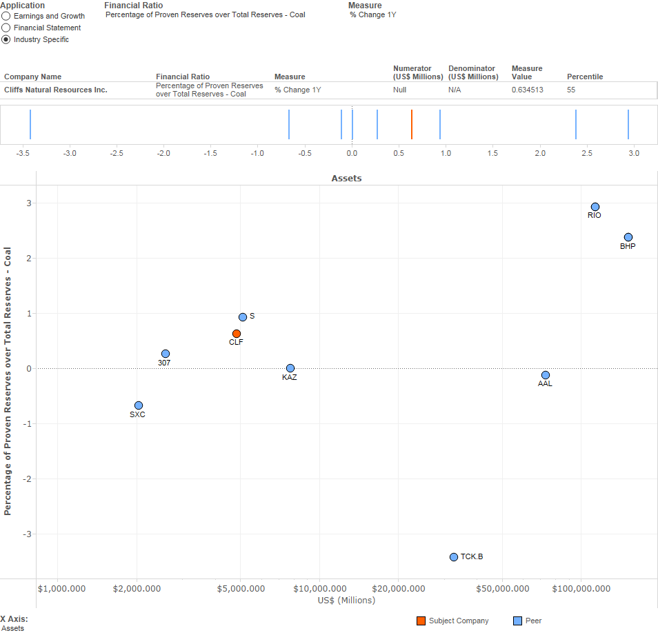The height and width of the screenshot is (644, 658).
Task: Click the Measure Value column header
Action: point(527,72)
